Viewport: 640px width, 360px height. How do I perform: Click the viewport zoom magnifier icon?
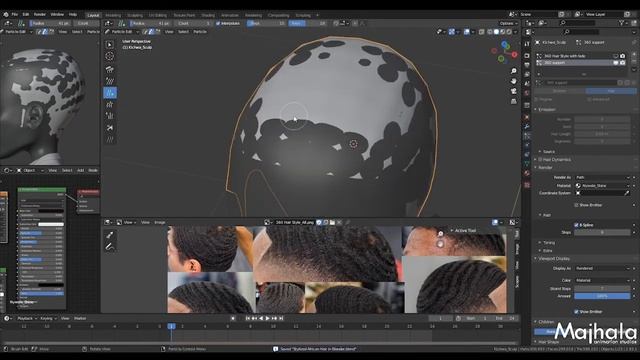[513, 71]
